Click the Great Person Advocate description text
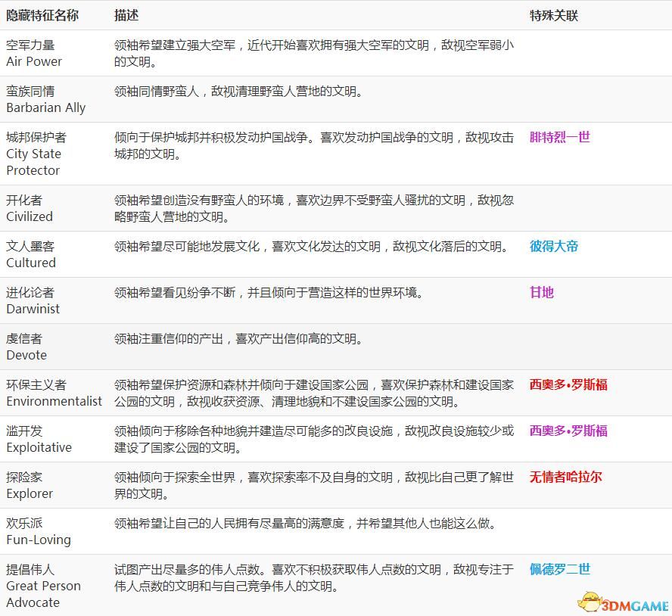Screen dimensions: 672x616 [314, 577]
